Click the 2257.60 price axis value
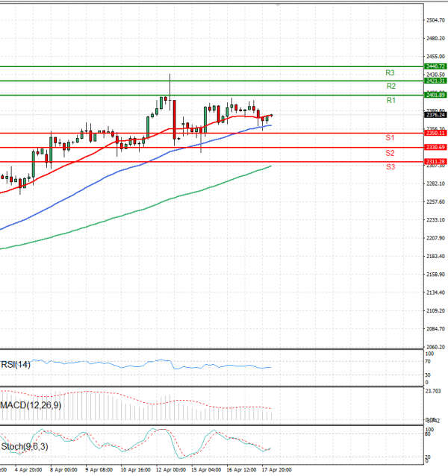448x476 pixels. click(x=435, y=202)
